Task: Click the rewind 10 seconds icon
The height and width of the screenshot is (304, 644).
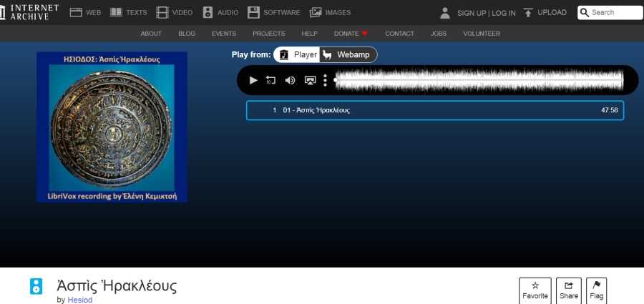Action: click(x=270, y=80)
